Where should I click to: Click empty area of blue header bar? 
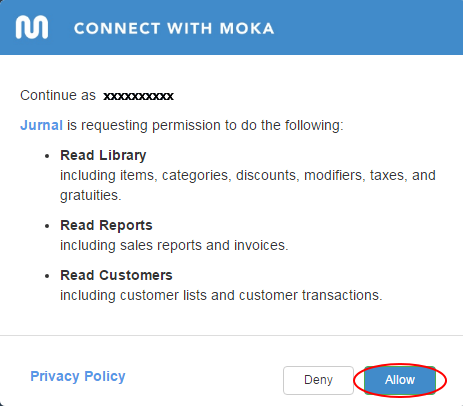point(367,27)
